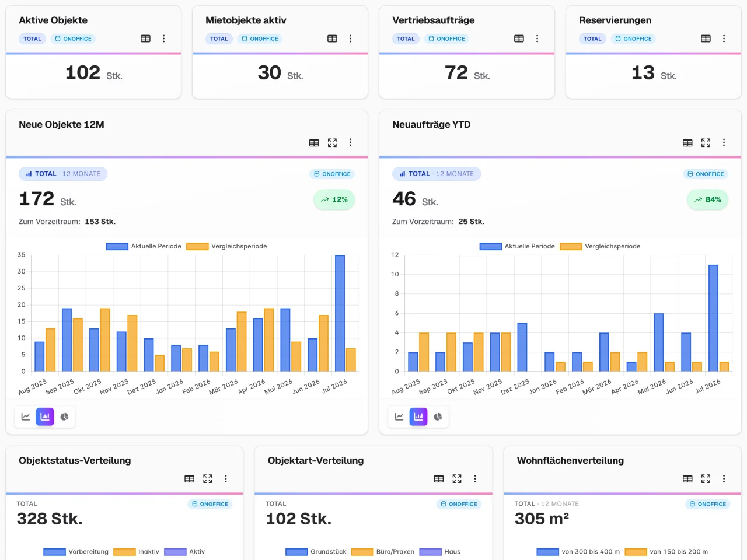
Task: Switch Neue Objekte 12M chart to line view
Action: click(x=26, y=416)
